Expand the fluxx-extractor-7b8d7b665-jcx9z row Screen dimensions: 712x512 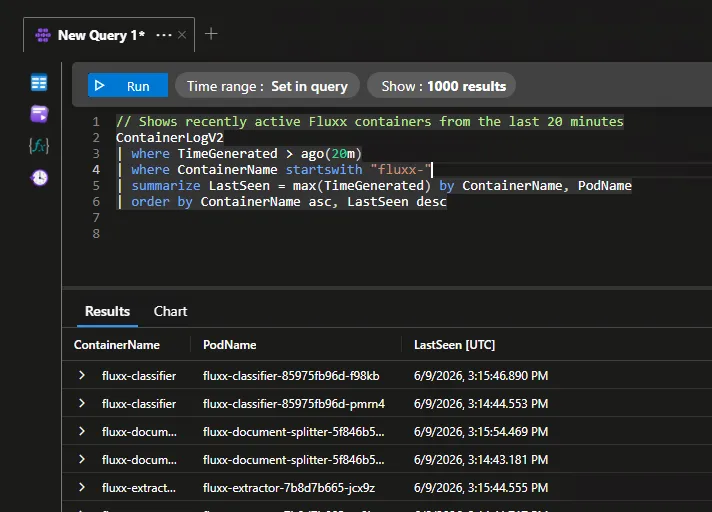82,487
